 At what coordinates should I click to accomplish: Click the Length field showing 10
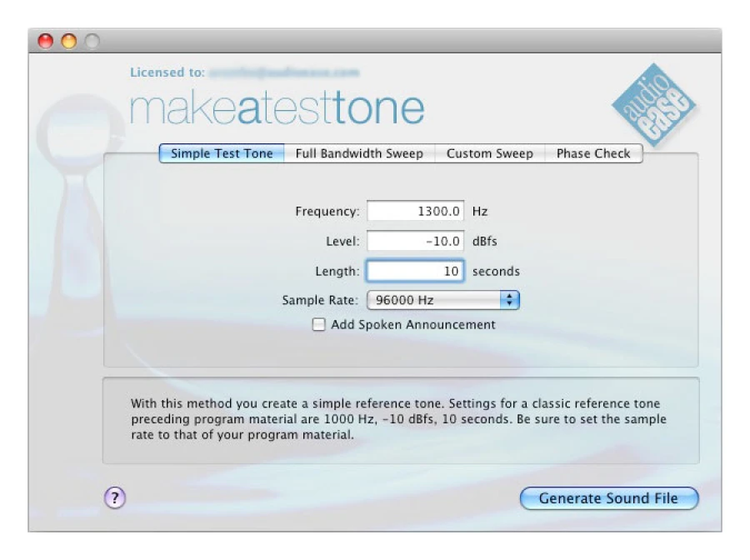[415, 271]
